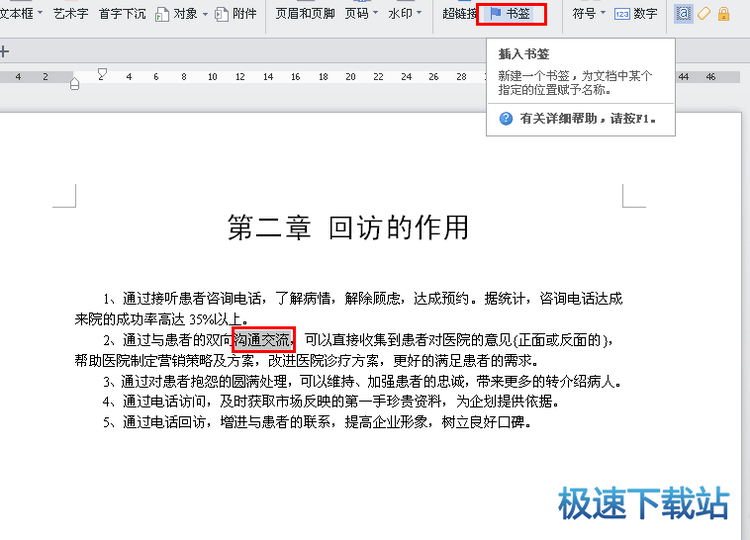The image size is (750, 540).
Task: Click the text 1、通过接听患者咨询电话
Action: point(182,299)
